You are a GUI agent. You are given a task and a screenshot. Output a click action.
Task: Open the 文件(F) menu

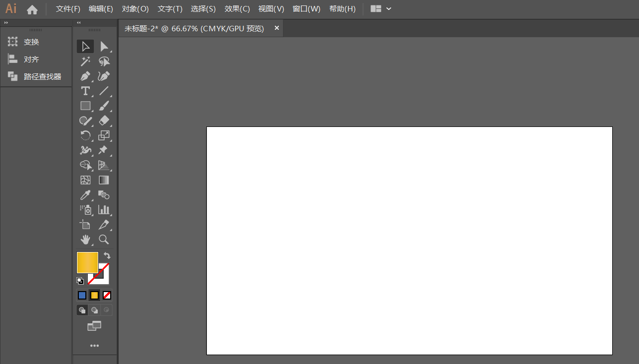(x=68, y=9)
